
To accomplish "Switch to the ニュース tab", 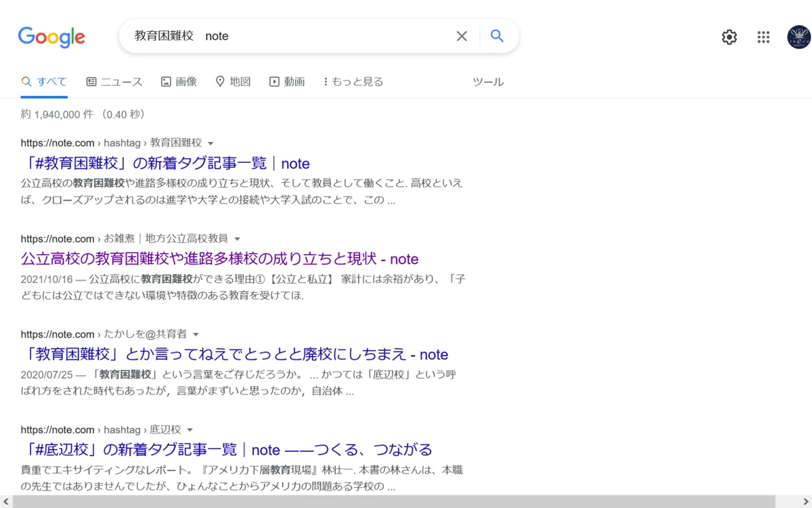I will coord(114,82).
